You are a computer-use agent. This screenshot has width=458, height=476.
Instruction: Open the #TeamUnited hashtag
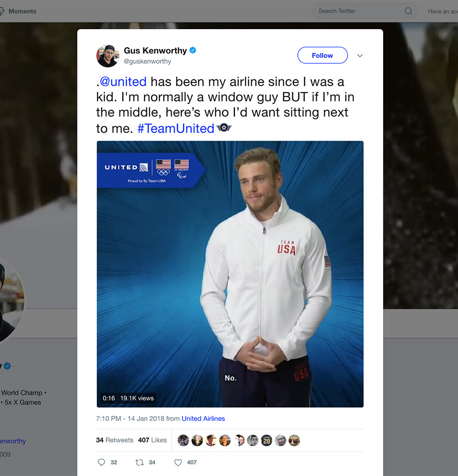(176, 129)
